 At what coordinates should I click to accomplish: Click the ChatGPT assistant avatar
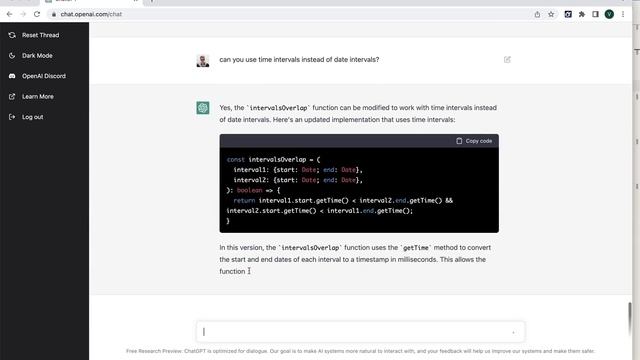pos(203,108)
